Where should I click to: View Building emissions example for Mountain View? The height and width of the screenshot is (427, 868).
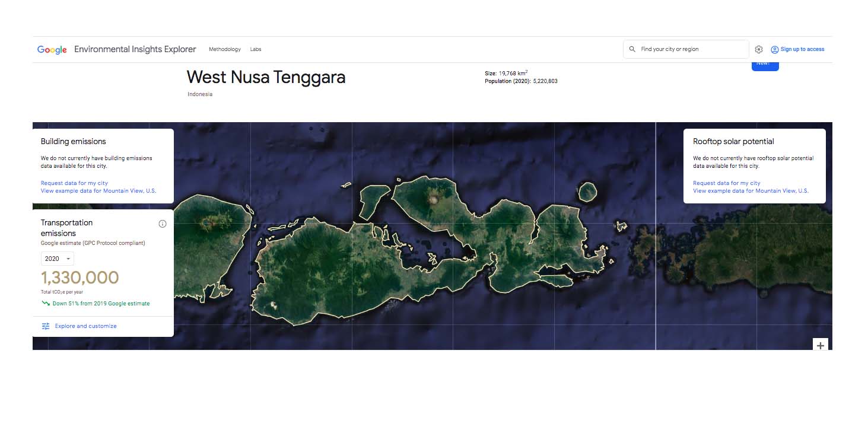[x=98, y=190]
